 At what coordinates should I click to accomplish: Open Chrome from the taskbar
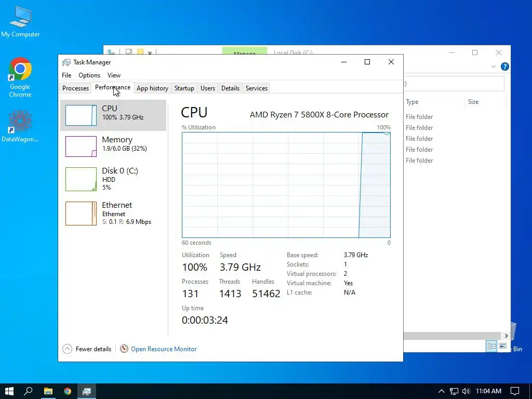(x=68, y=391)
